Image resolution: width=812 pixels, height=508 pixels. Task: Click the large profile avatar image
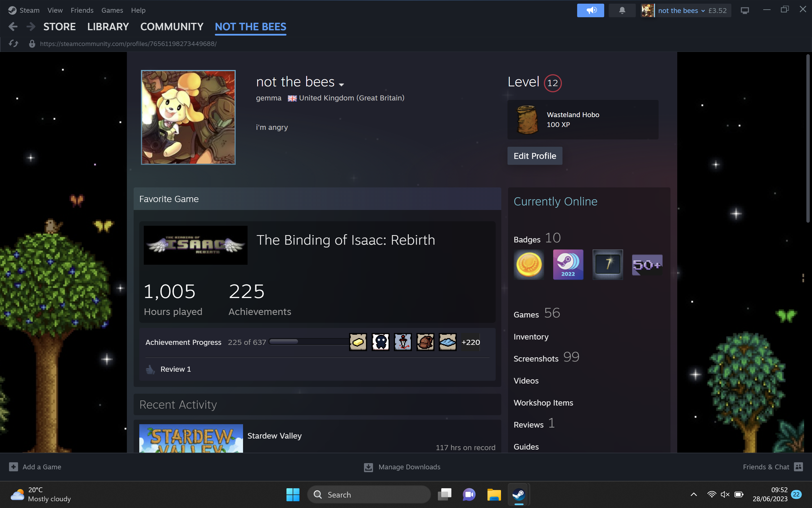[188, 117]
